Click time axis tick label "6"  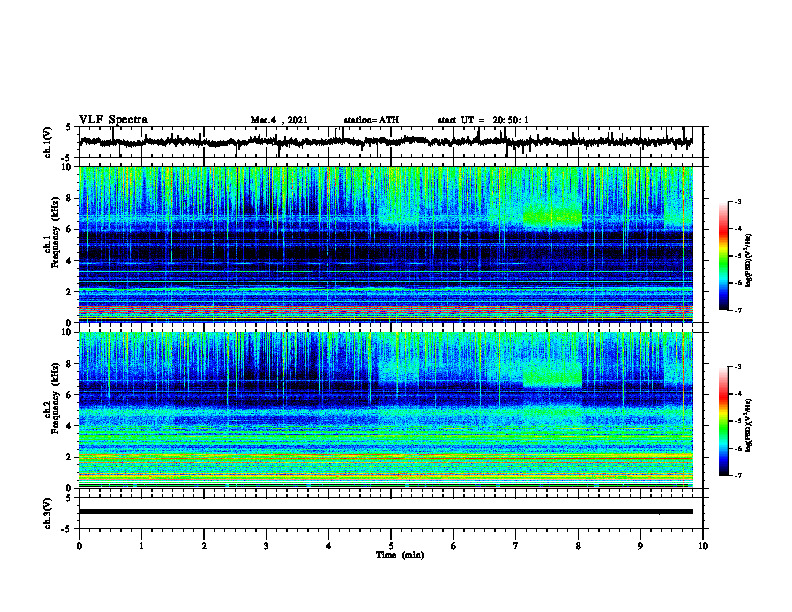[454, 546]
